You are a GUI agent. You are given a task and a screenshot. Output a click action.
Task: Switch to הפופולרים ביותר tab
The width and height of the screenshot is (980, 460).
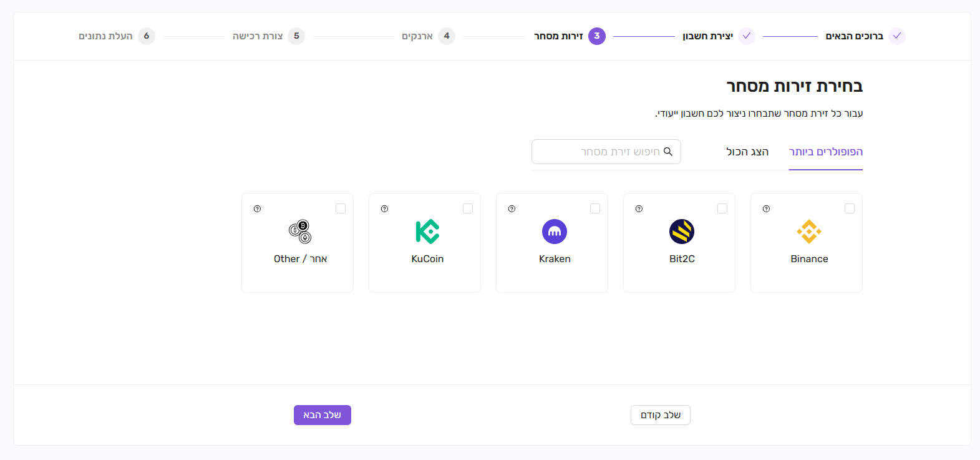tap(826, 152)
